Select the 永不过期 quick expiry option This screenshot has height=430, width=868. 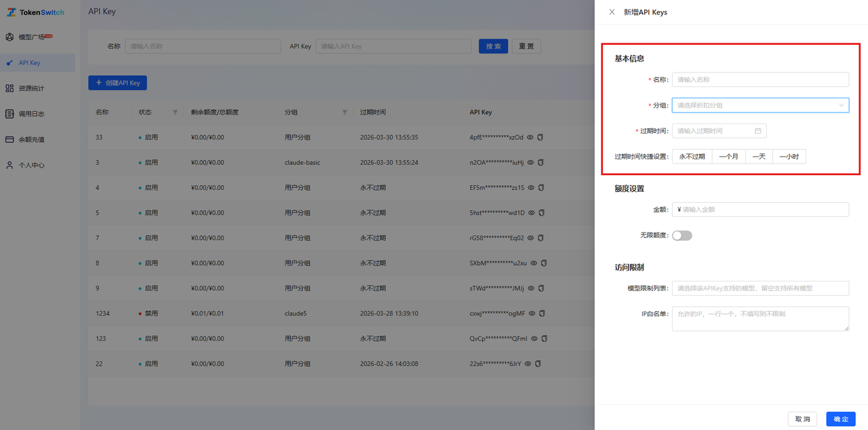point(692,157)
